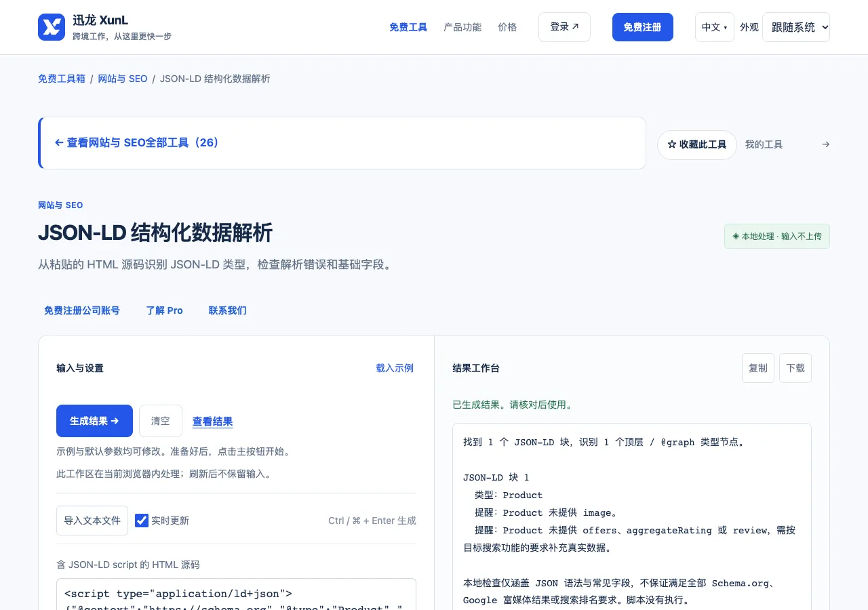This screenshot has width=868, height=610.
Task: Click the arrow icon beside 我的工具
Action: click(x=825, y=144)
